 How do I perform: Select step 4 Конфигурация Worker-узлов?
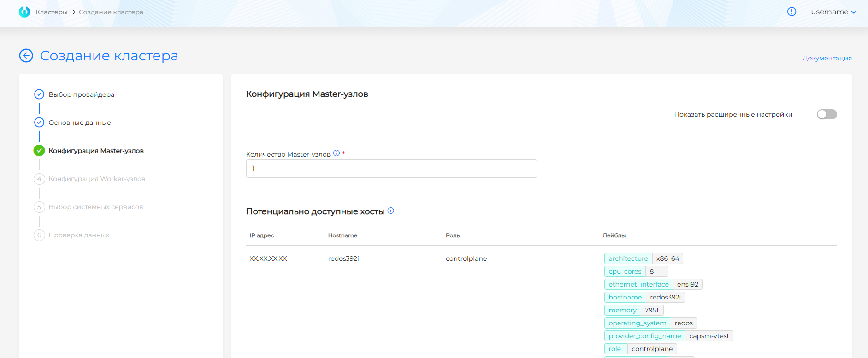(97, 179)
